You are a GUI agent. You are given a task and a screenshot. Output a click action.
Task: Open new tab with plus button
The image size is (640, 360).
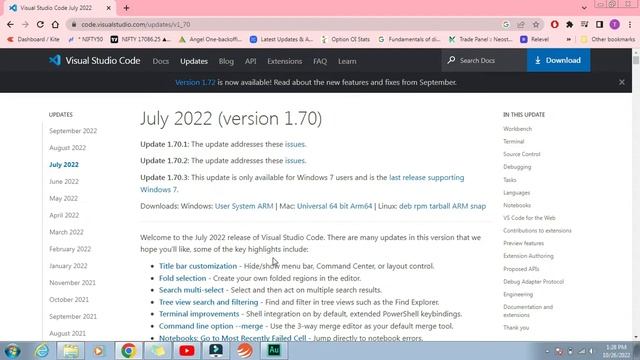[126, 8]
